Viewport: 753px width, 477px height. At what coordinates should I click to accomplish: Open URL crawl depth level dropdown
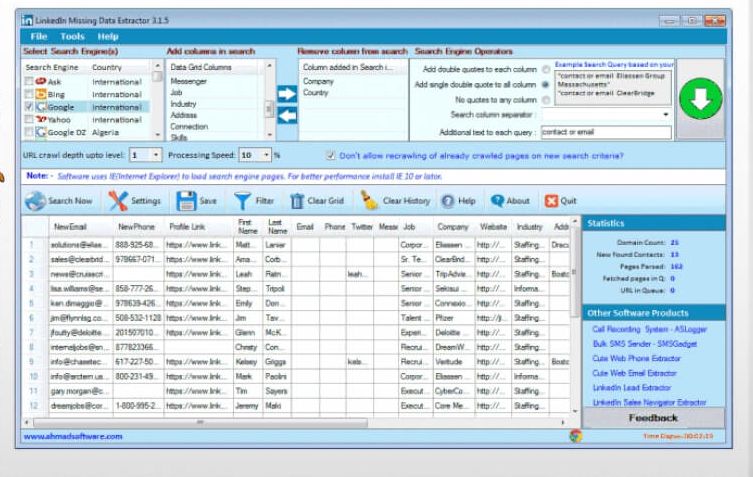pyautogui.click(x=156, y=155)
